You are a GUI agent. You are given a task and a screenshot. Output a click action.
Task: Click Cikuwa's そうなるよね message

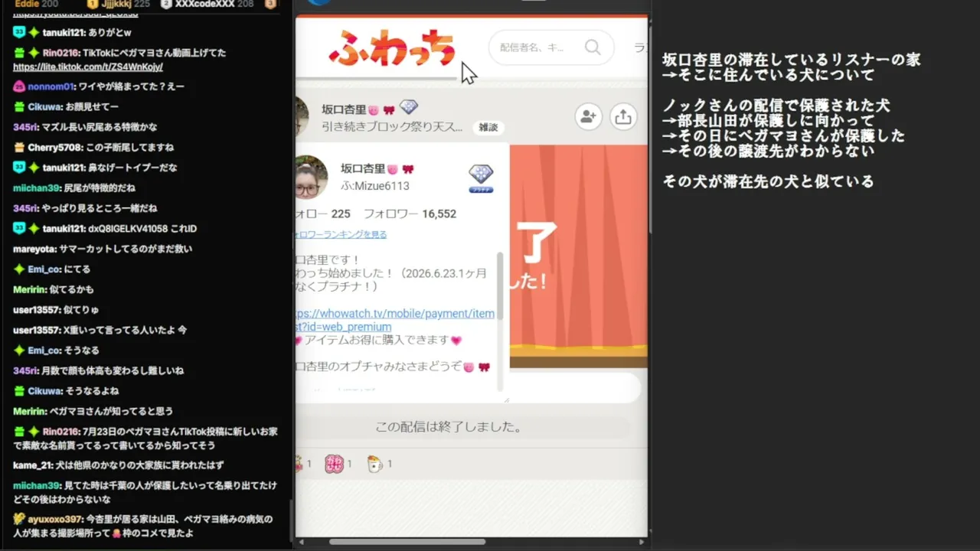[x=93, y=391]
